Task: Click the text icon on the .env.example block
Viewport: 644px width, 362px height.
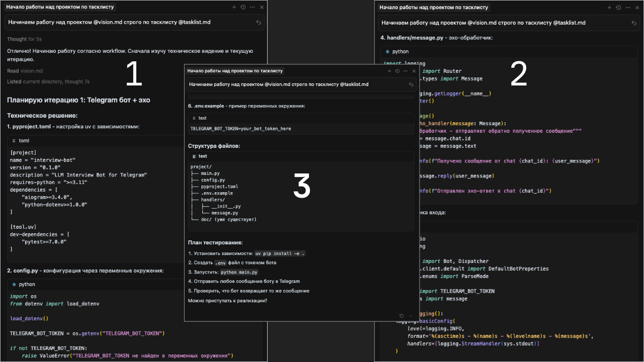Action: [194, 118]
